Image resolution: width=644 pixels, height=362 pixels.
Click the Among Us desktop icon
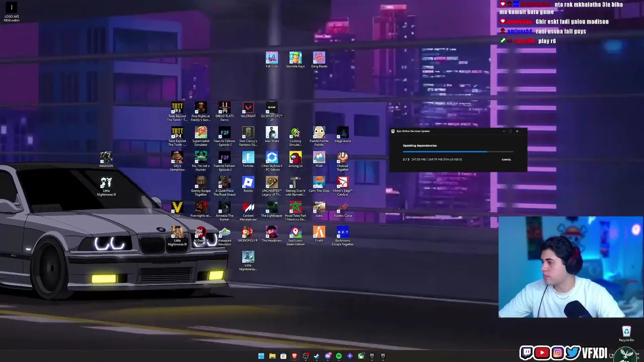click(x=295, y=159)
